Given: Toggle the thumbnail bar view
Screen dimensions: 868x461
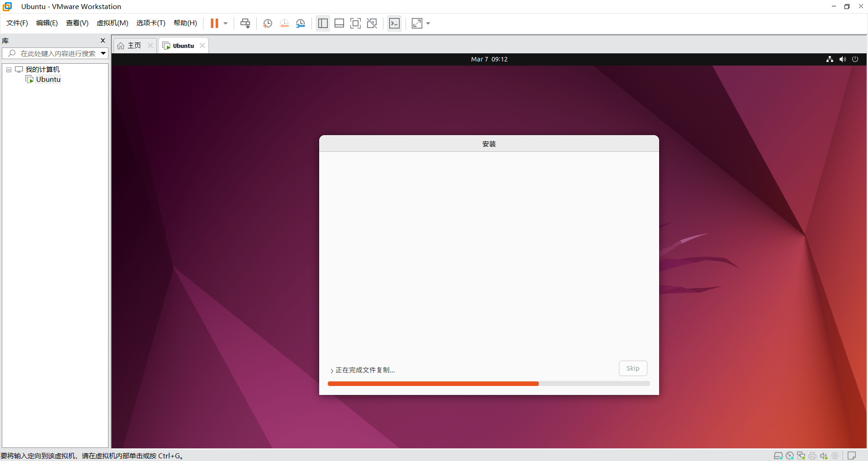Looking at the screenshot, I should (x=339, y=24).
